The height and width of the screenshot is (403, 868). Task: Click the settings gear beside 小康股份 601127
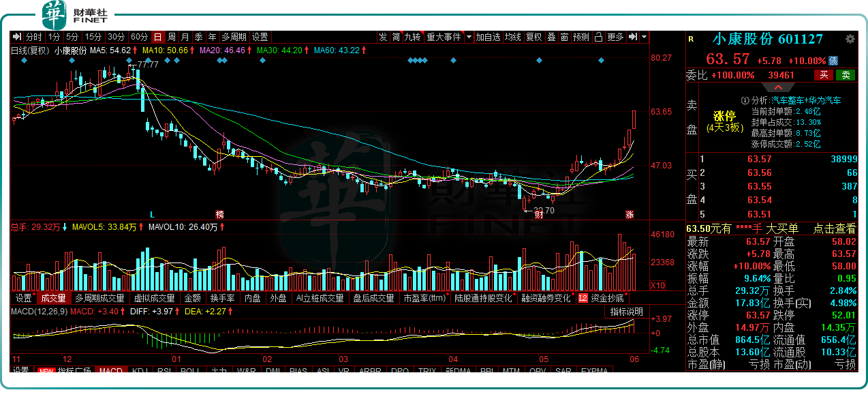pyautogui.click(x=850, y=39)
